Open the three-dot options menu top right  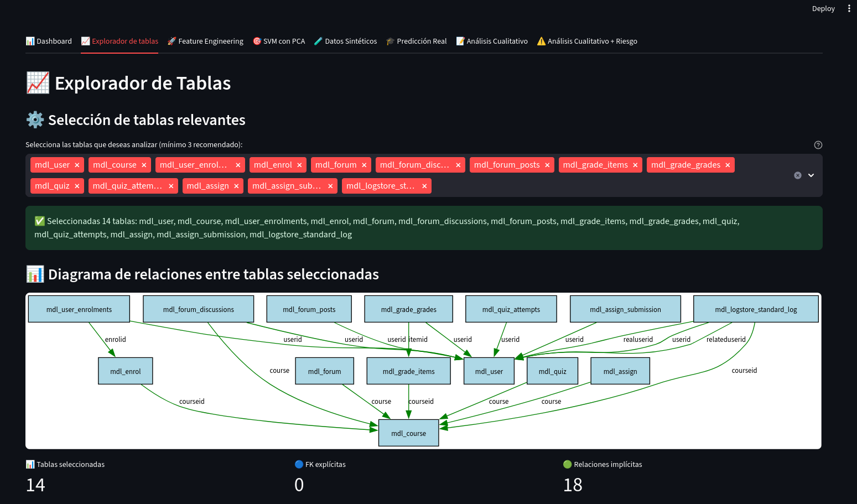click(x=849, y=8)
